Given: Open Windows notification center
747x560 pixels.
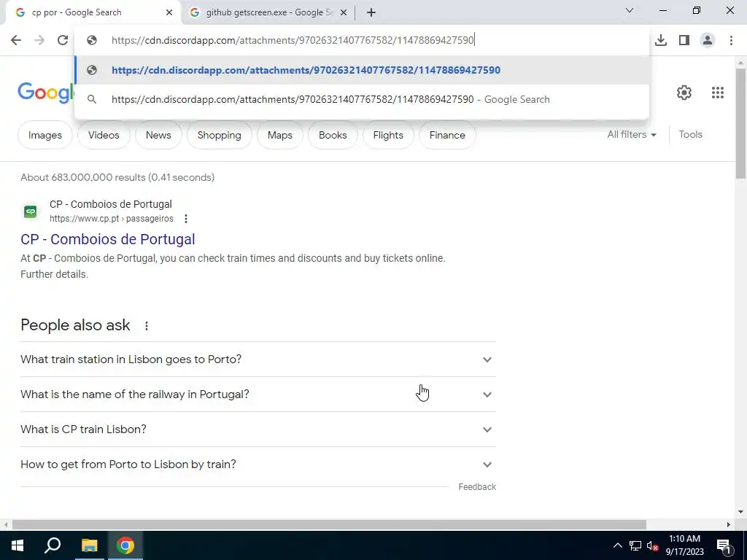Looking at the screenshot, I should (x=723, y=545).
